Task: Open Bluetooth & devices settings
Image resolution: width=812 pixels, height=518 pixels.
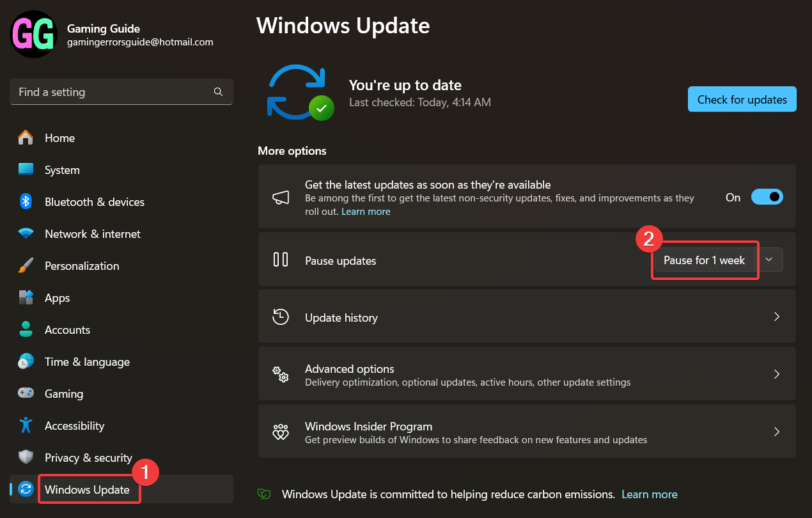Action: [121, 202]
